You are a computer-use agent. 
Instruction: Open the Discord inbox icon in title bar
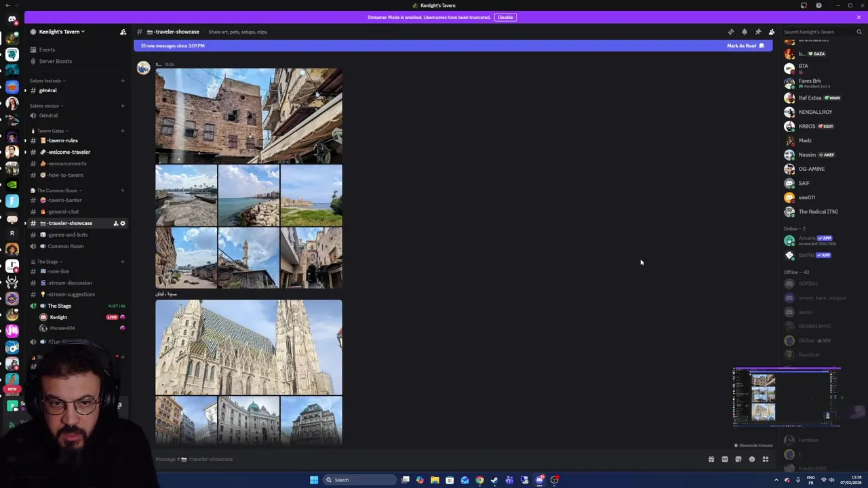pos(804,5)
